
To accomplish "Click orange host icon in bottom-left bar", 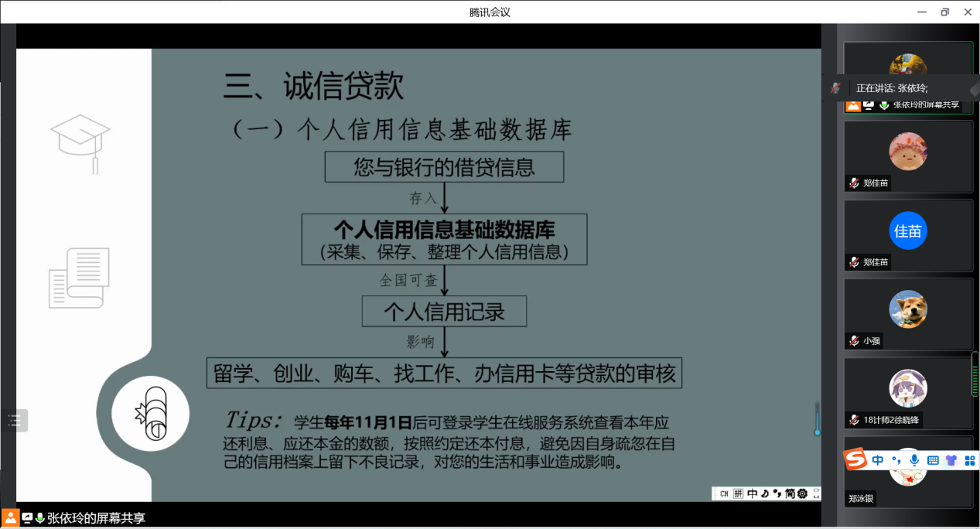I will point(10,518).
